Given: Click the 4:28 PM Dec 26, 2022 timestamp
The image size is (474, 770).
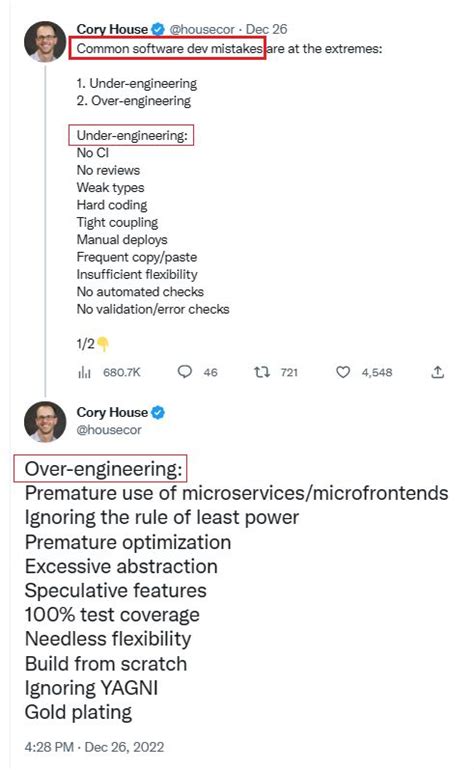Looking at the screenshot, I should point(94,747).
